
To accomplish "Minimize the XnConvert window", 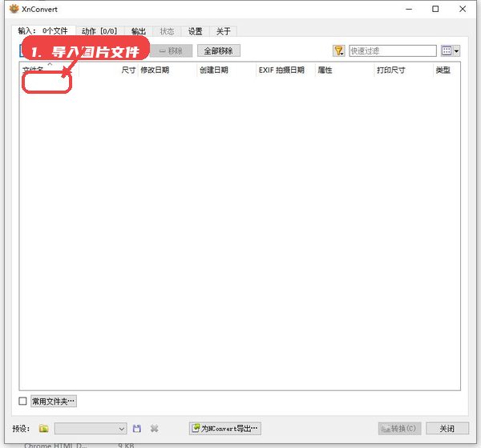I will (x=409, y=9).
